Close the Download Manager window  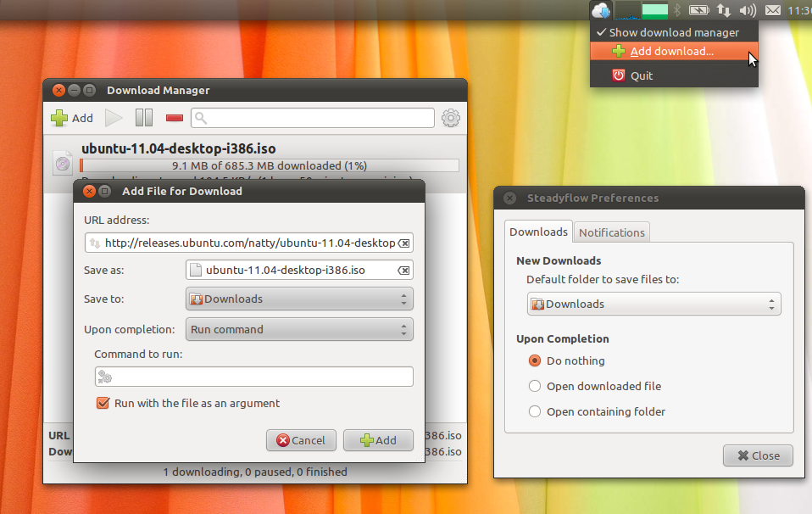[58, 90]
